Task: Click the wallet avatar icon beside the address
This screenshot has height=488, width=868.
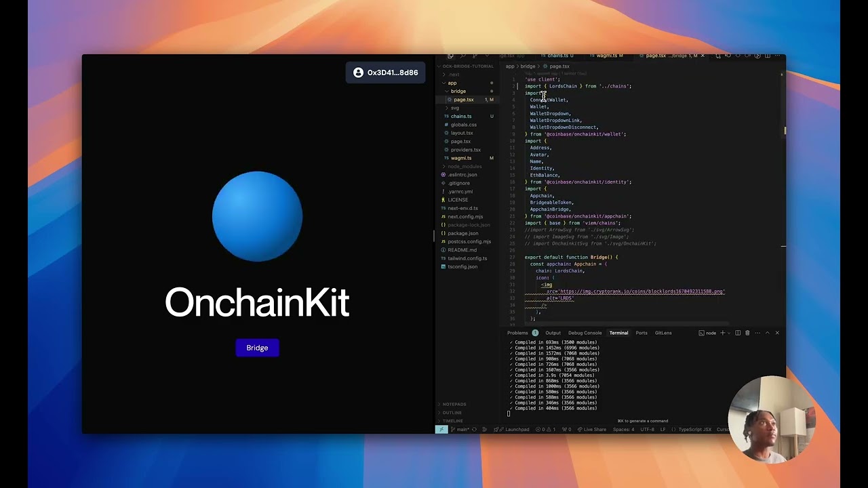Action: click(358, 73)
